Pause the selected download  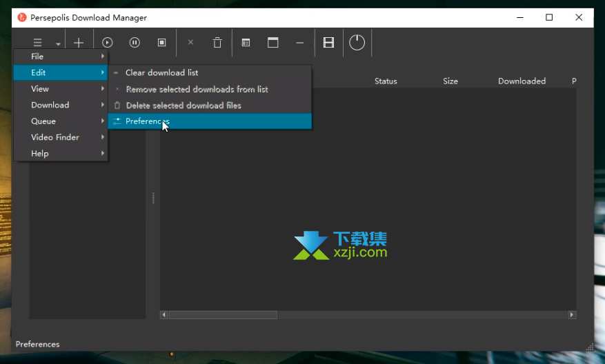(x=135, y=43)
